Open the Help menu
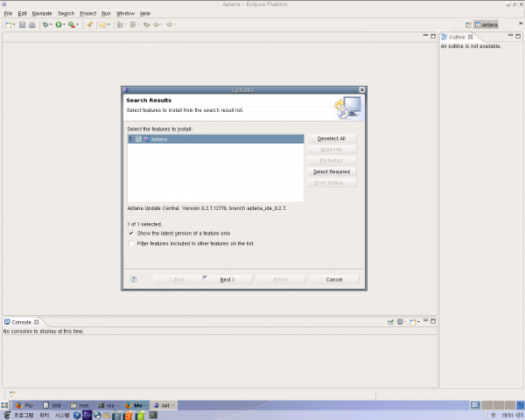This screenshot has width=525, height=420. pos(145,13)
